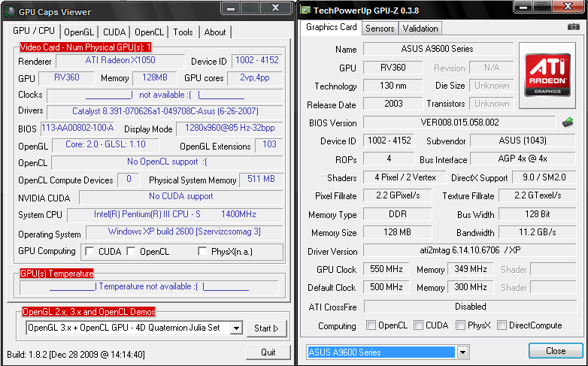Minimize the GPU Caps Viewer window
Screen dimensions: 588x366
[x=231, y=8]
